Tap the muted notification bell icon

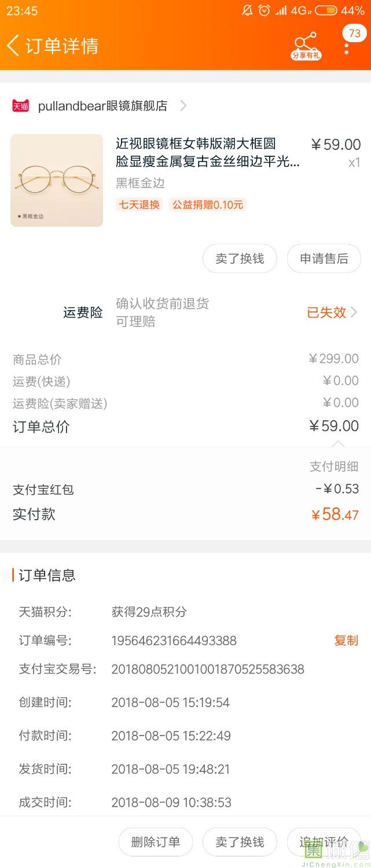tap(247, 10)
